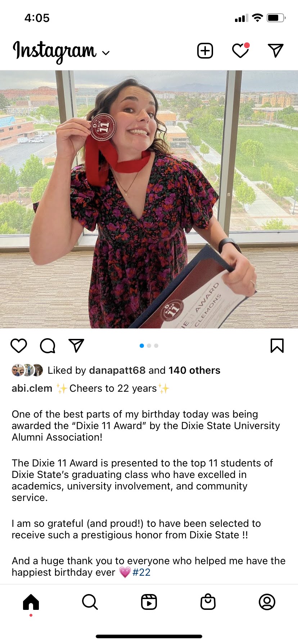Open the Search tab magnifier
The image size is (298, 644).
(90, 602)
